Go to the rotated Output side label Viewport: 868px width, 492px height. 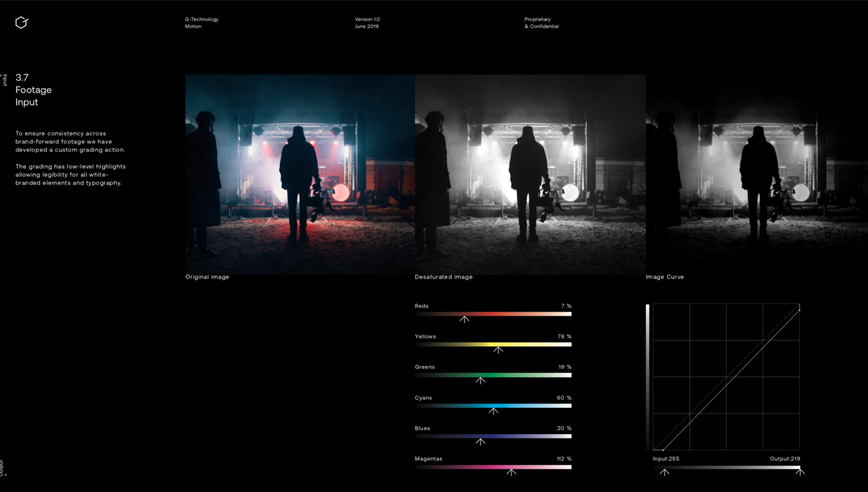pos(3,468)
